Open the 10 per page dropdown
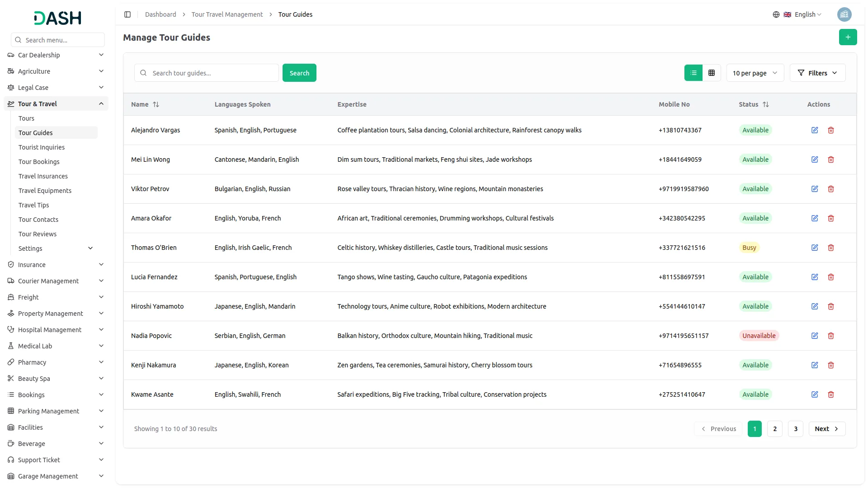This screenshot has width=868, height=488. click(x=755, y=73)
